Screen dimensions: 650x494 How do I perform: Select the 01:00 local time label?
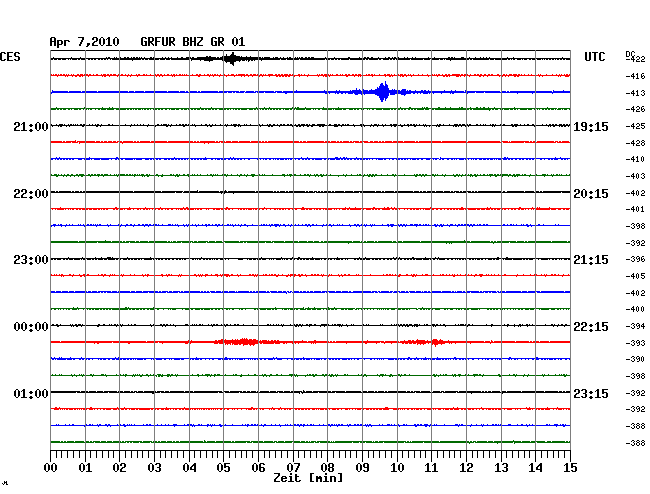31,393
